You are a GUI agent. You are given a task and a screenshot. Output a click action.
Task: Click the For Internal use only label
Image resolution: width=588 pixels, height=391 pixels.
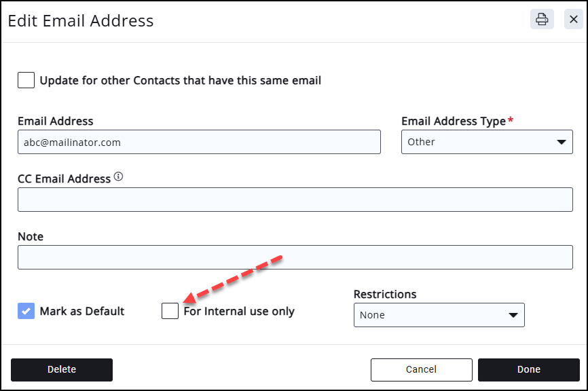pos(239,312)
